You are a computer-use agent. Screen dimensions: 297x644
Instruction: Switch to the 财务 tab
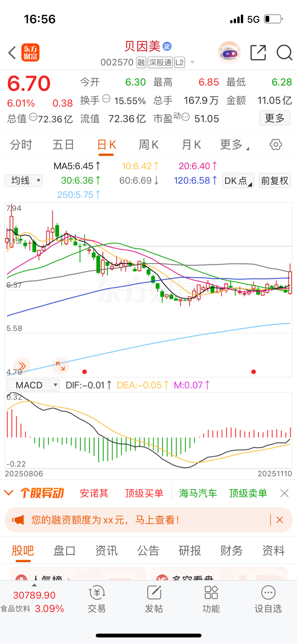pos(231,551)
